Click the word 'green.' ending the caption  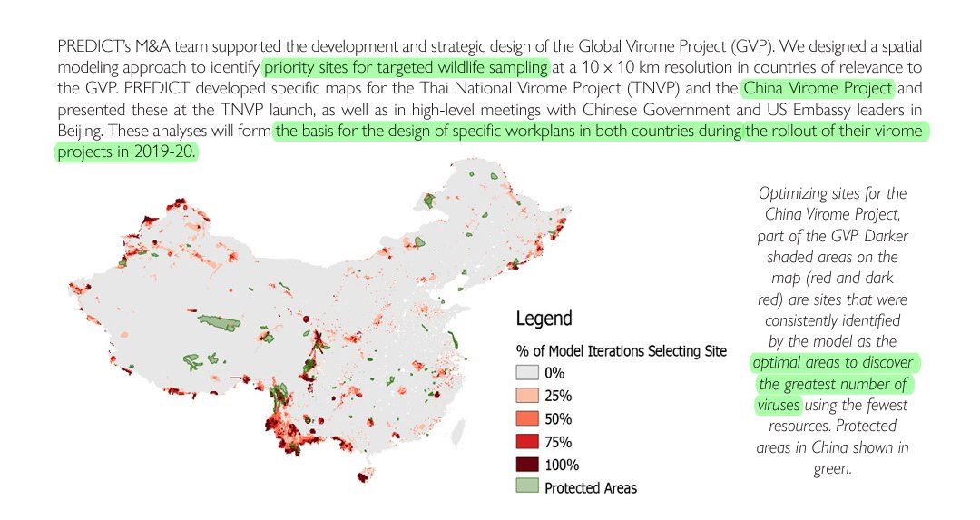pyautogui.click(x=832, y=469)
